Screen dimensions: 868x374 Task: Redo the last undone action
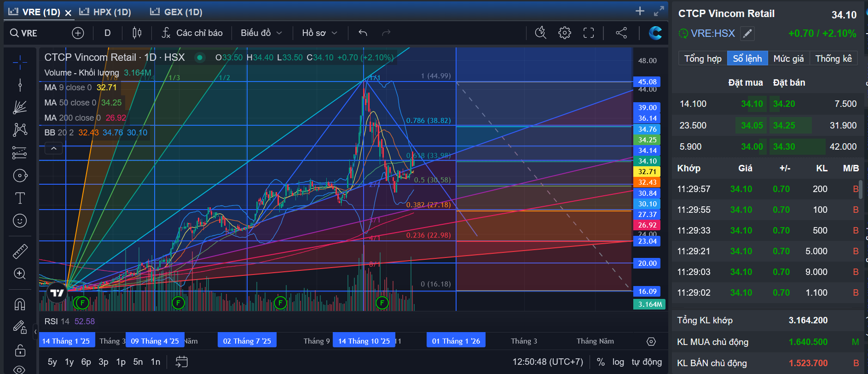[386, 33]
